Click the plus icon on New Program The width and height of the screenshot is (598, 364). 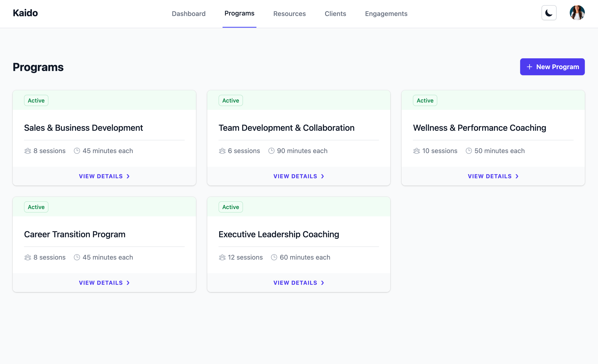[529, 67]
